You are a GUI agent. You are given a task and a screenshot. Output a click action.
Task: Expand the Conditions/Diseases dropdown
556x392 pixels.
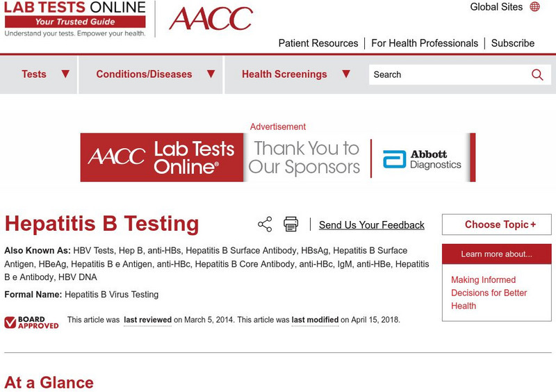coord(211,74)
